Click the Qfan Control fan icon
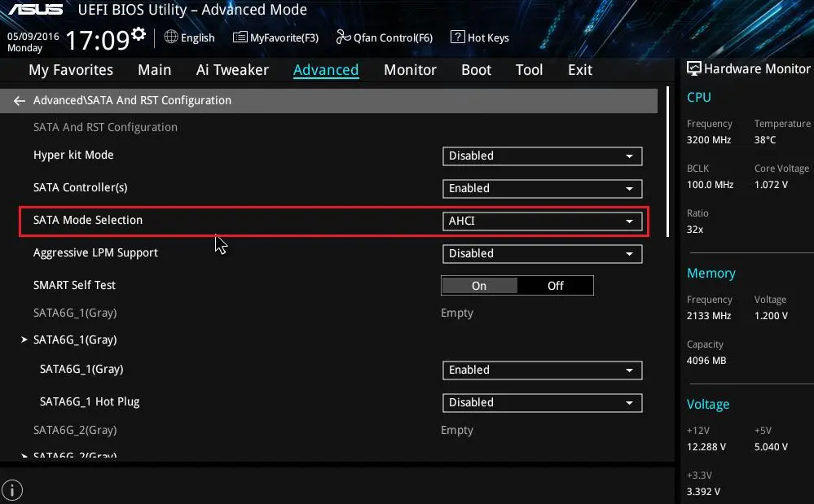814x504 pixels. 343,37
